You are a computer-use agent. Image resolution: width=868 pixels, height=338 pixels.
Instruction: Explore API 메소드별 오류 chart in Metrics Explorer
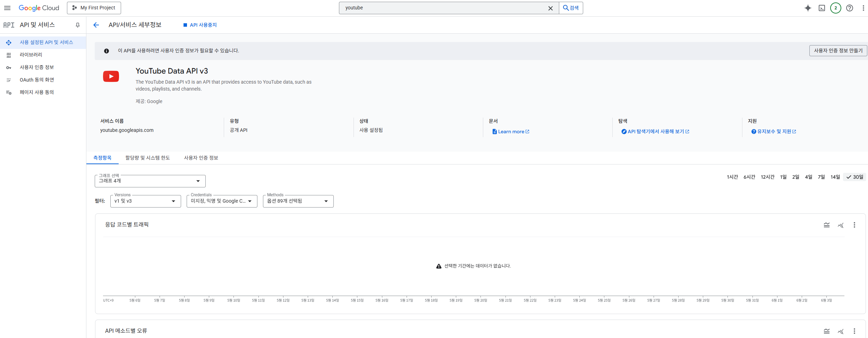tap(841, 331)
